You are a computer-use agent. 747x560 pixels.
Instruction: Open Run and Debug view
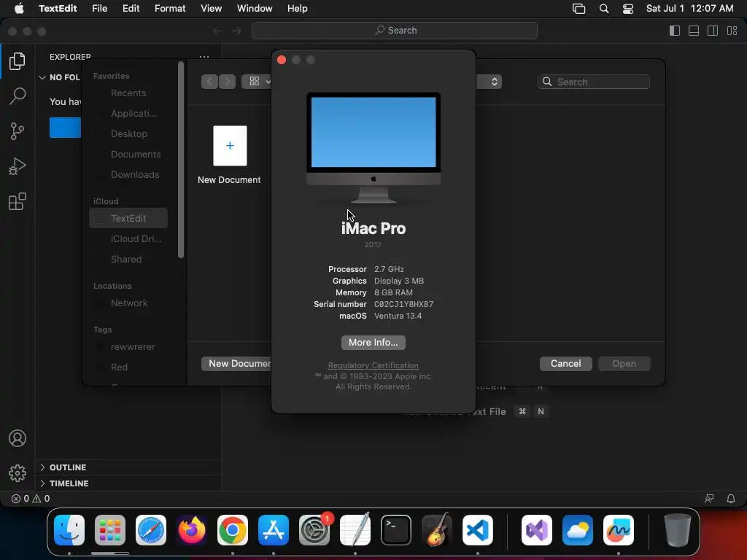pyautogui.click(x=18, y=166)
